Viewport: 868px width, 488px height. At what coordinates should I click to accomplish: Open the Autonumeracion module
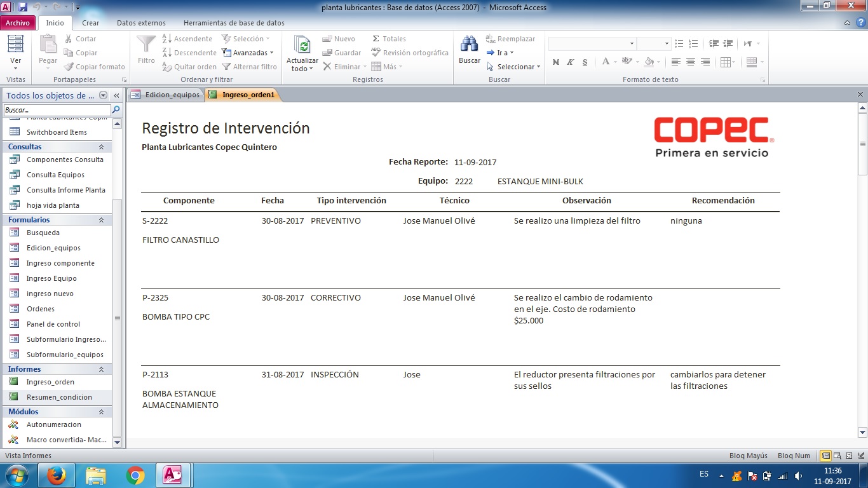pos(57,424)
